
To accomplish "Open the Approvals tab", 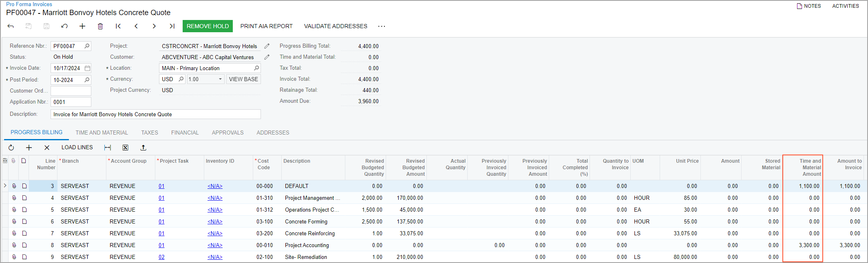I will [x=228, y=133].
